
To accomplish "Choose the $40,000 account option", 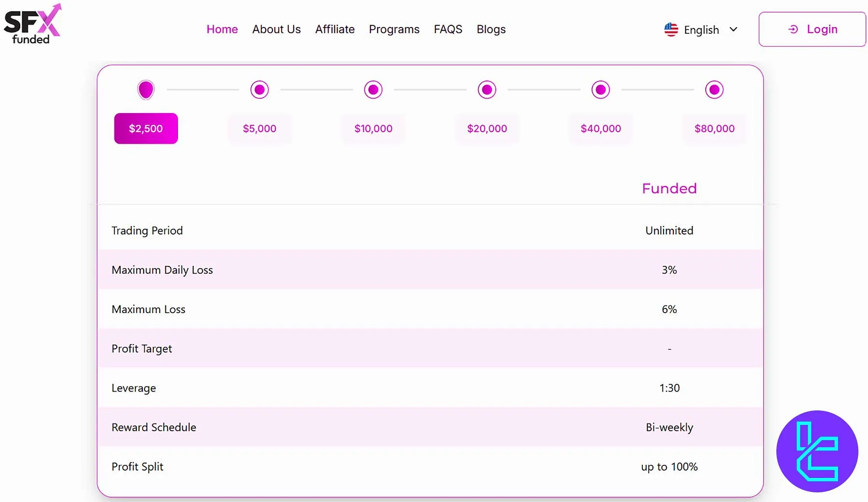I will click(x=600, y=128).
